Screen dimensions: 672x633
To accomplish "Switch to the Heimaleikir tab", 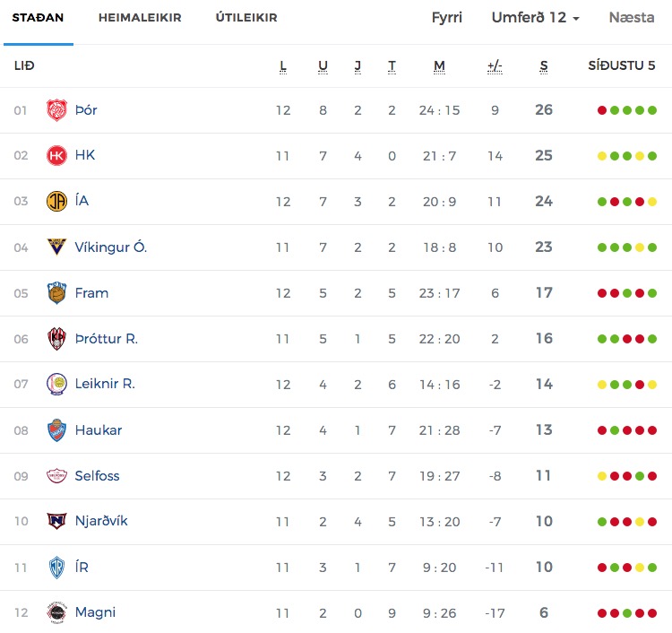I will 140,18.
